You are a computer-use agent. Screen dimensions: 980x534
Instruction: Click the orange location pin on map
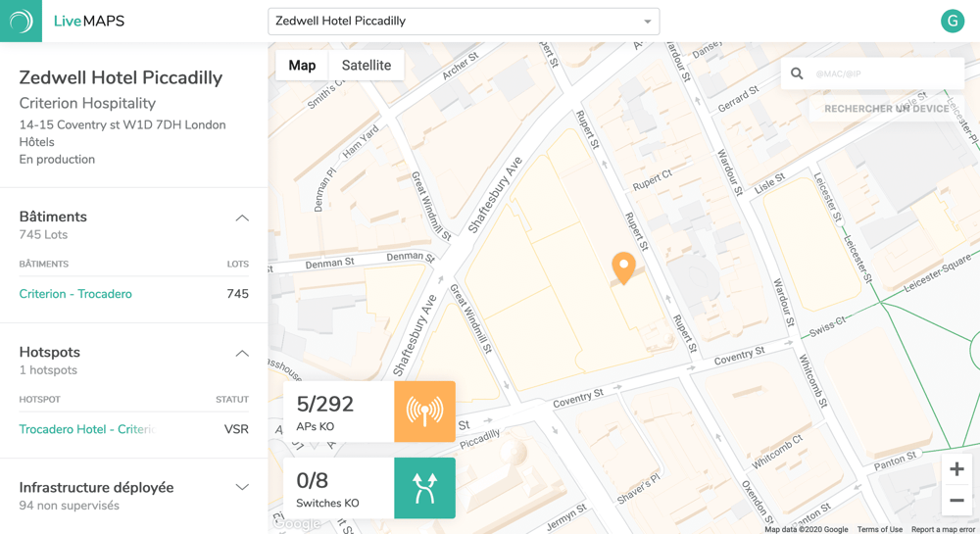623,268
